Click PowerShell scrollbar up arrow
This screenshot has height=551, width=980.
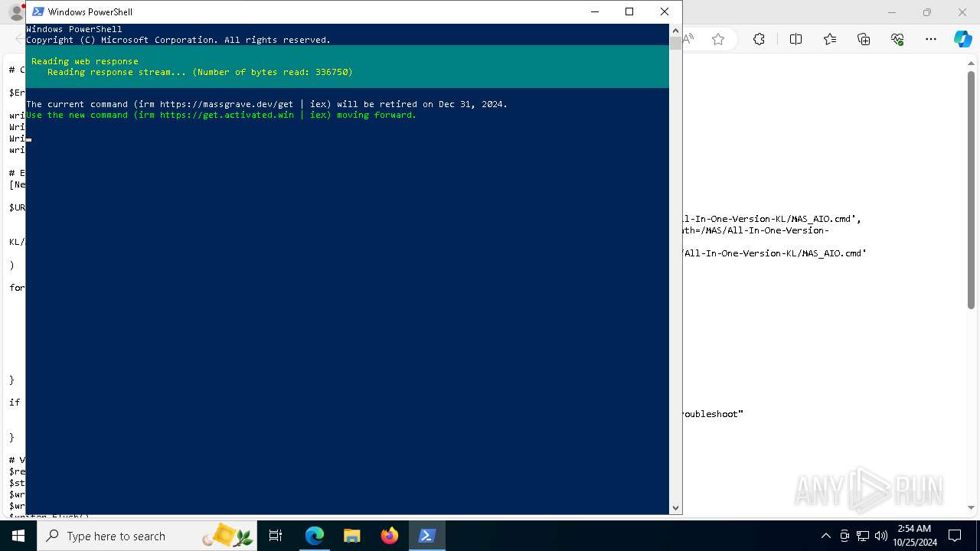click(675, 30)
